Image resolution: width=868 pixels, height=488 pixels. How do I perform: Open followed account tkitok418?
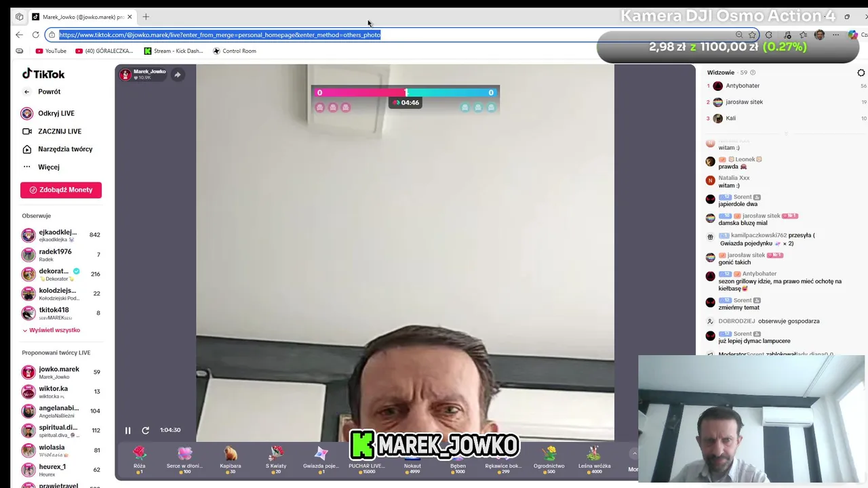61,312
